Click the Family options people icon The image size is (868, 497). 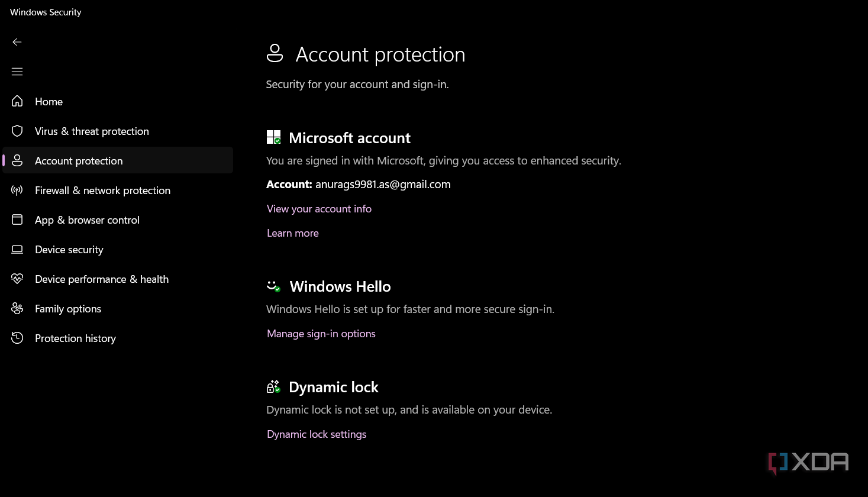pos(17,308)
